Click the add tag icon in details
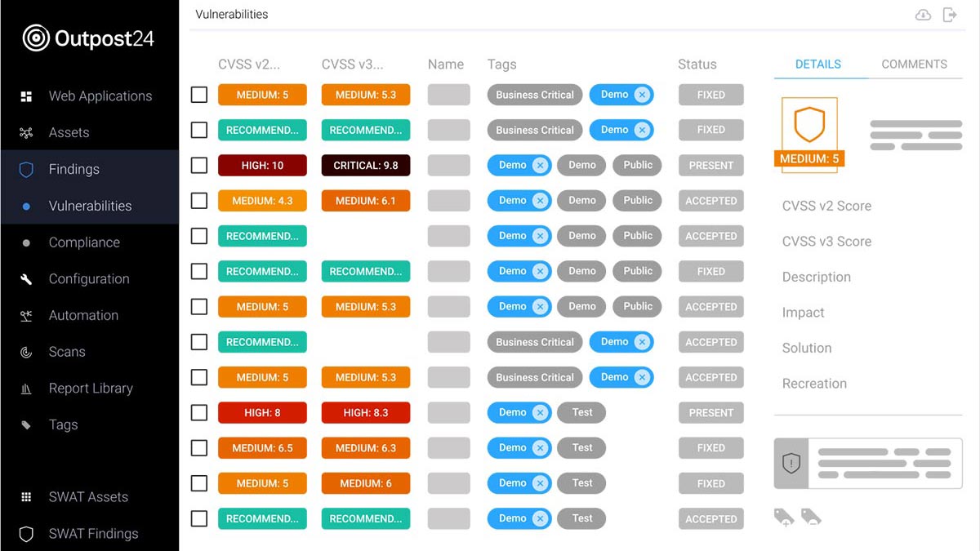The width and height of the screenshot is (980, 551). pyautogui.click(x=783, y=518)
